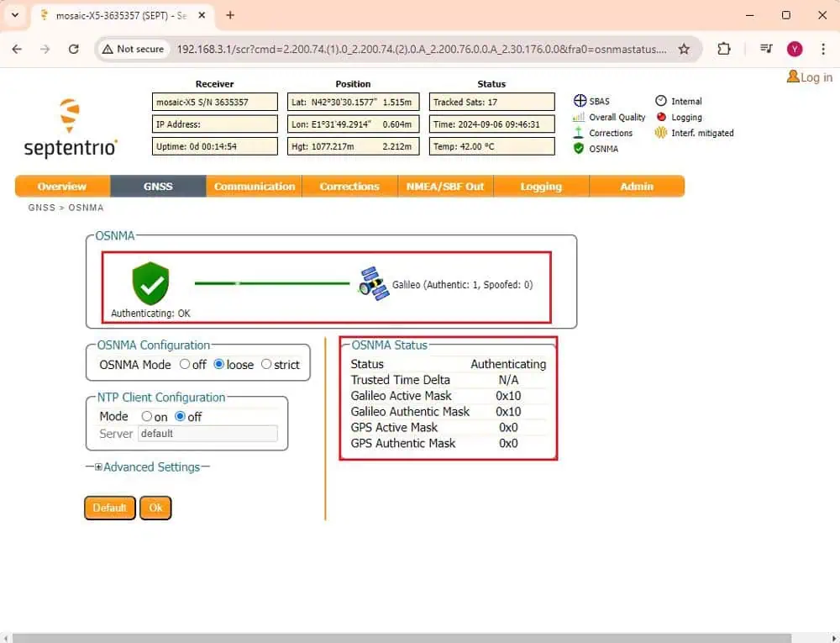Switch to the Communication tab
The width and height of the screenshot is (840, 643).
point(253,186)
